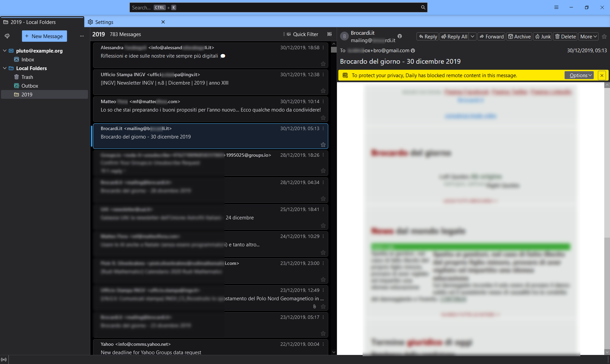Open more options for Yahoo message

tap(323, 344)
